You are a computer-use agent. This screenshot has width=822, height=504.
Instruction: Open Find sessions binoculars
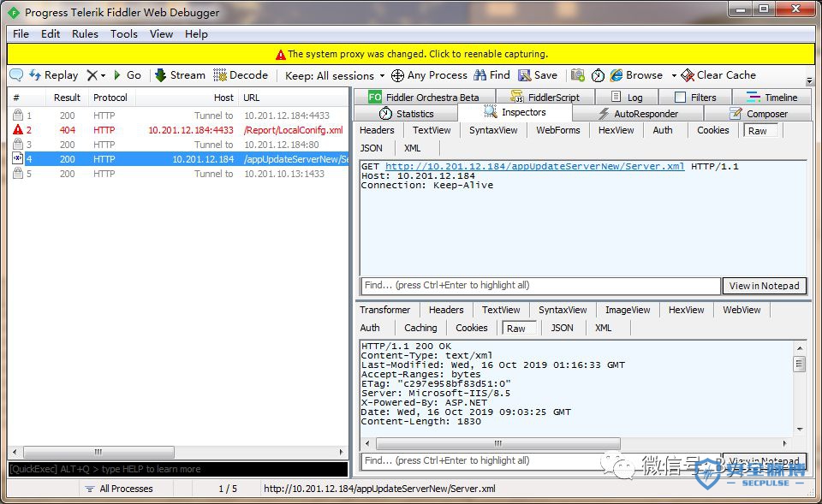click(x=491, y=75)
